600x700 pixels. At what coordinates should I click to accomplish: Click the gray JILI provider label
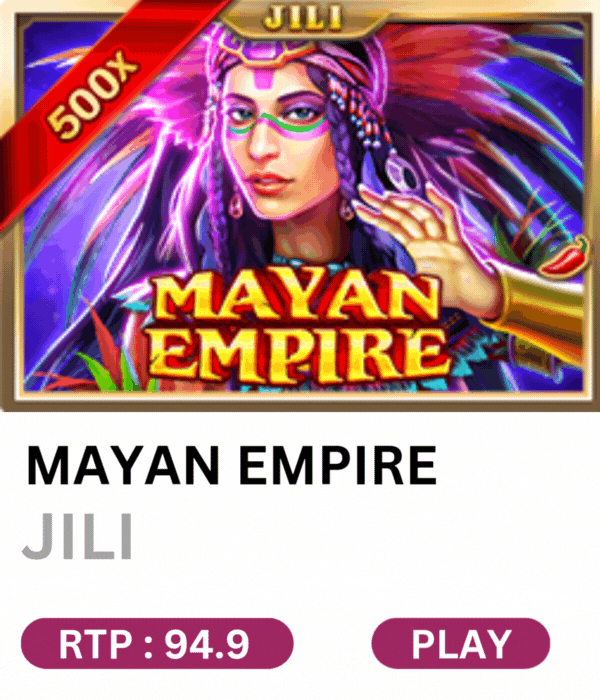(x=77, y=536)
